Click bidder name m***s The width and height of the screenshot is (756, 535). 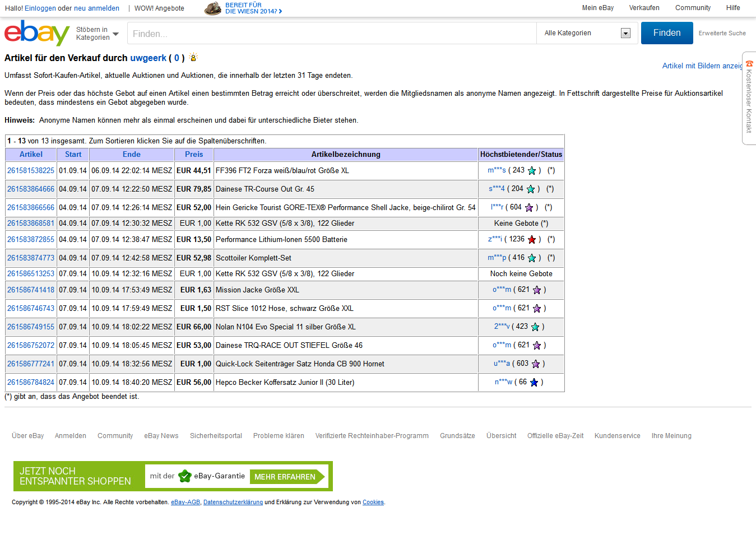coord(497,170)
